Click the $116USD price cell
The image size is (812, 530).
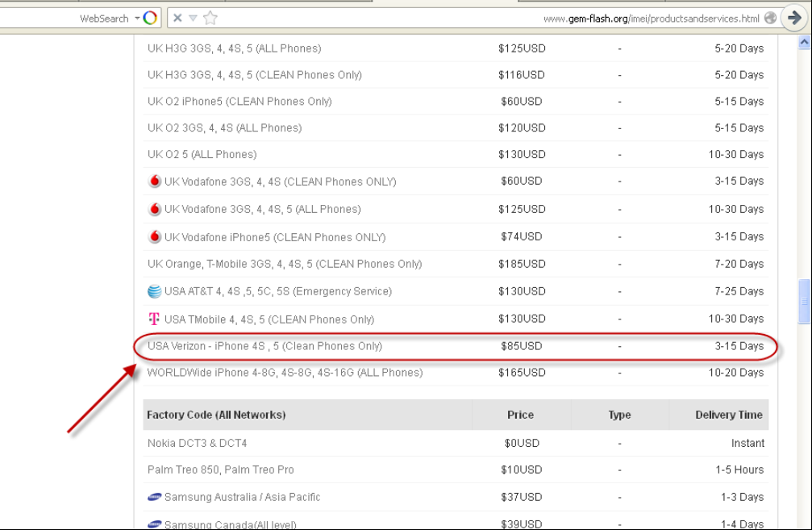[x=521, y=74]
